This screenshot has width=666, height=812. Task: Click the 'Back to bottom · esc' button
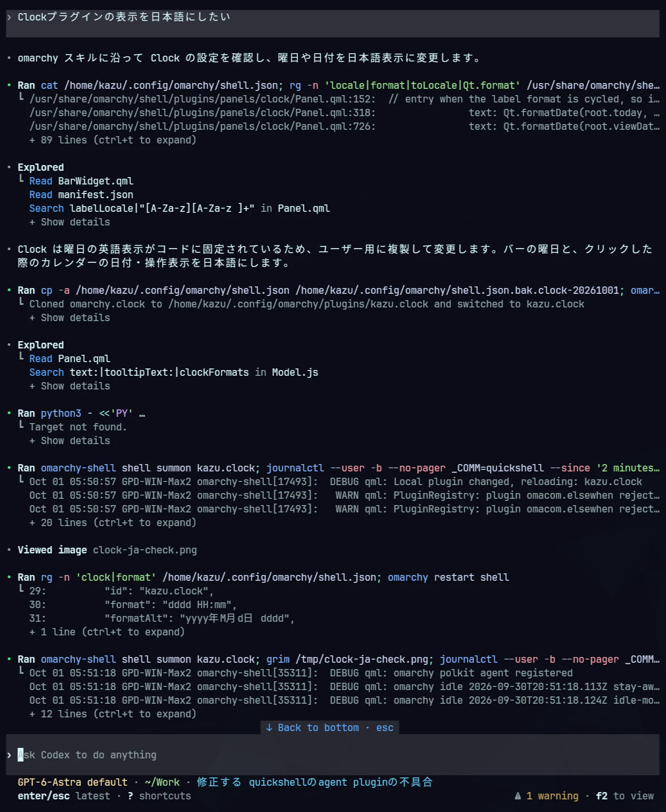(x=330, y=727)
